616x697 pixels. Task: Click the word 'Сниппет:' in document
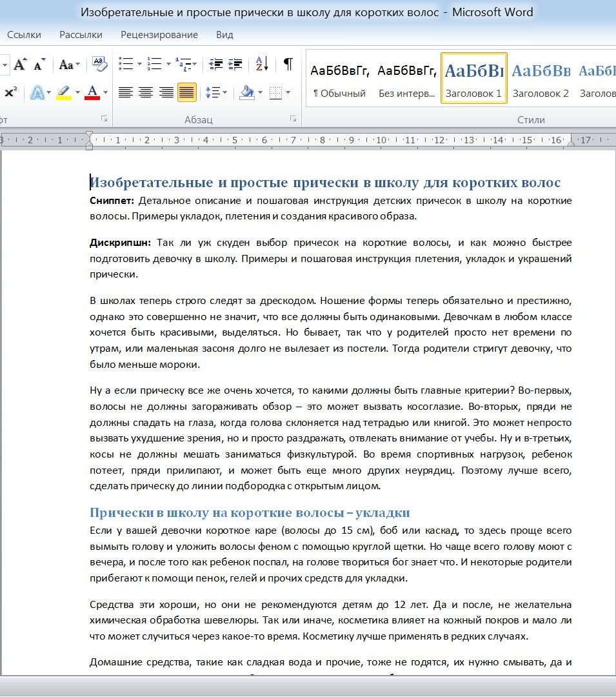112,201
